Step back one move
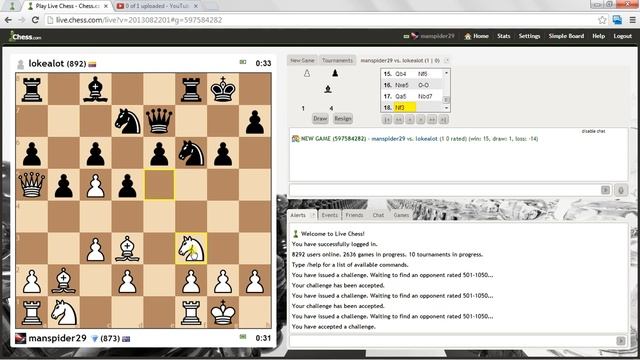Screen dimensions: 640x360 pos(410,120)
